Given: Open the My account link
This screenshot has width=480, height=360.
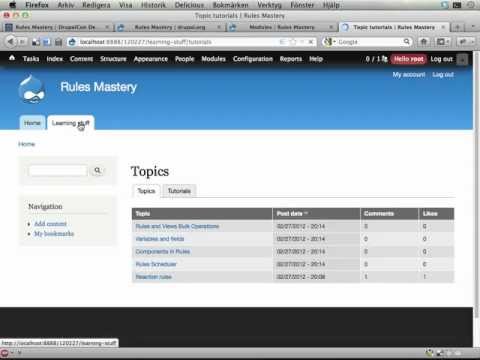Looking at the screenshot, I should click(409, 74).
